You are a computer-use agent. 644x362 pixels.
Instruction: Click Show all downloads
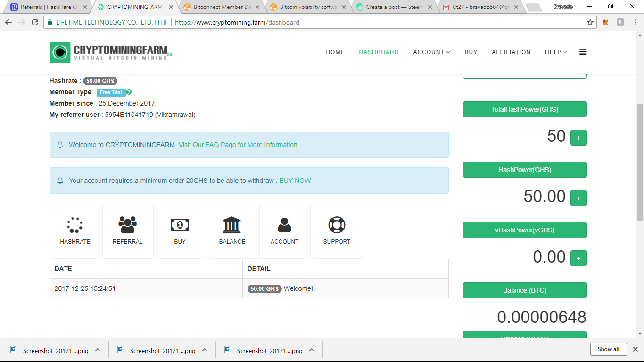point(608,349)
